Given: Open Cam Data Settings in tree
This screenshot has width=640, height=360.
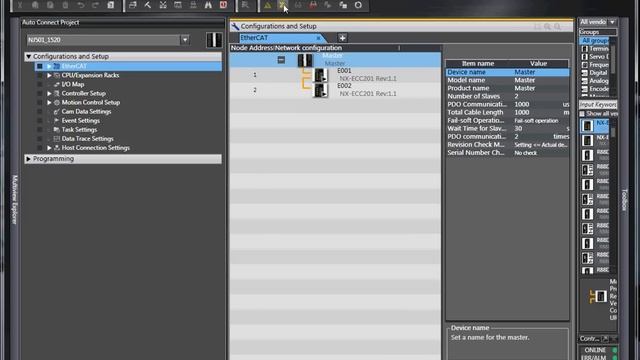Looking at the screenshot, I should (86, 111).
